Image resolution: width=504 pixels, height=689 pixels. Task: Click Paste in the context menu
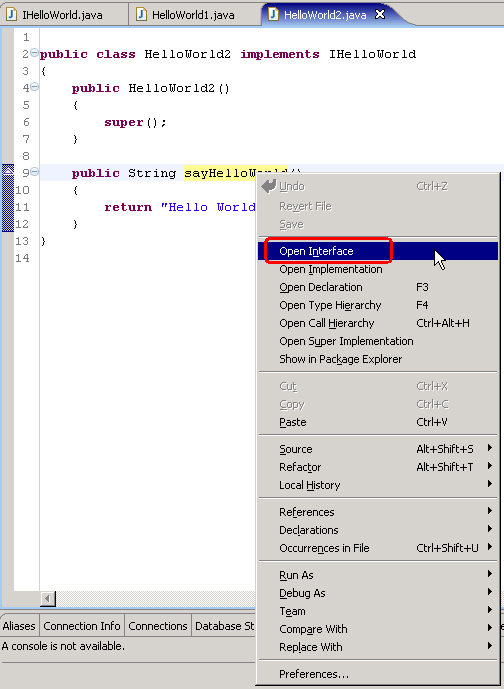(378, 422)
